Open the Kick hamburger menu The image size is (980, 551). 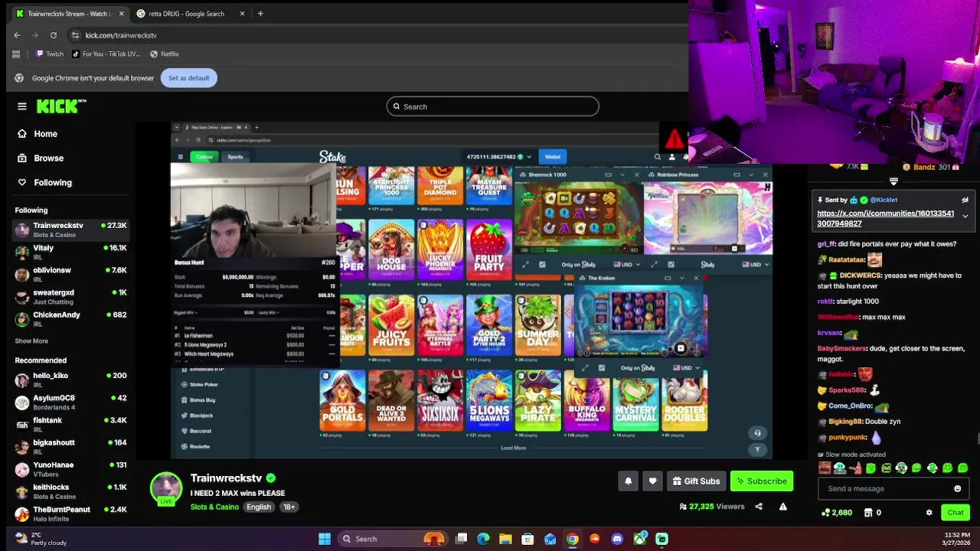[22, 106]
